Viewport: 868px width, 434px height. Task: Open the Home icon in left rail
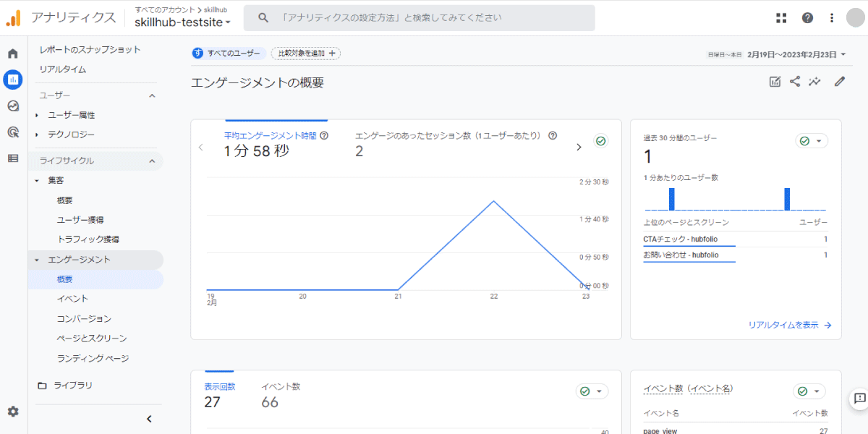[x=13, y=54]
